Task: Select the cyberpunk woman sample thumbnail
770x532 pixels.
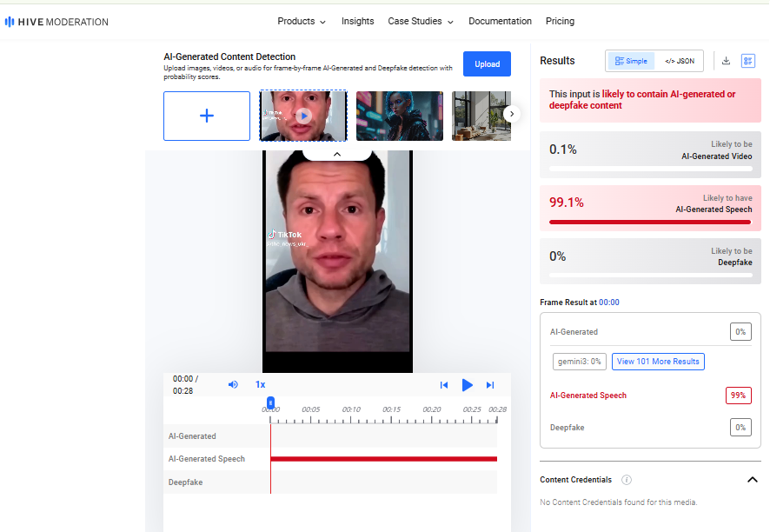Action: tap(399, 116)
